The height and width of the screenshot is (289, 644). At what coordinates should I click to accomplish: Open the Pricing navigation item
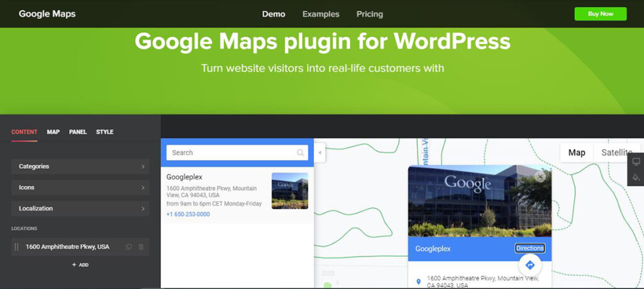tap(370, 14)
